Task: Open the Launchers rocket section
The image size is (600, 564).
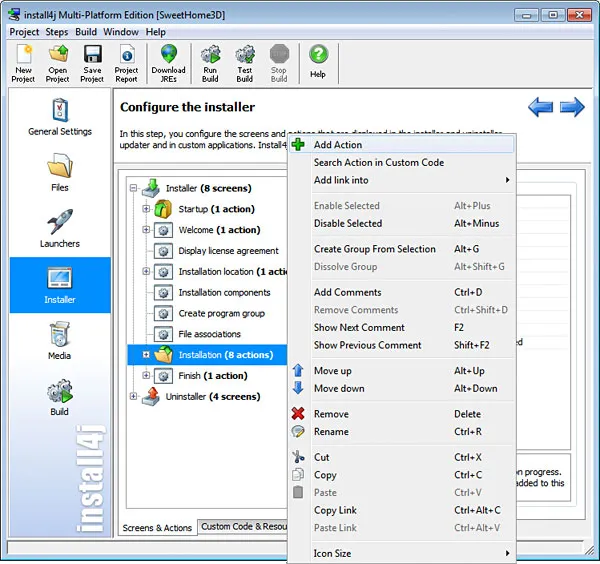Action: pos(60,228)
